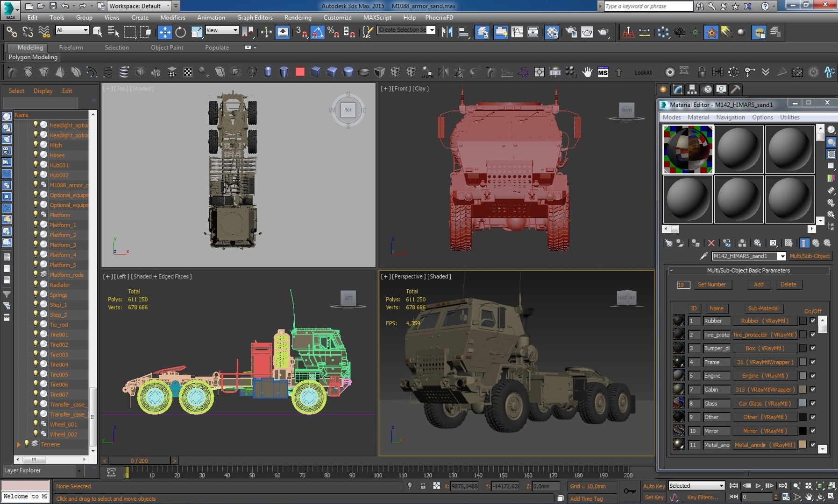Select the Select and Move tool
838x504 pixels.
[x=164, y=32]
